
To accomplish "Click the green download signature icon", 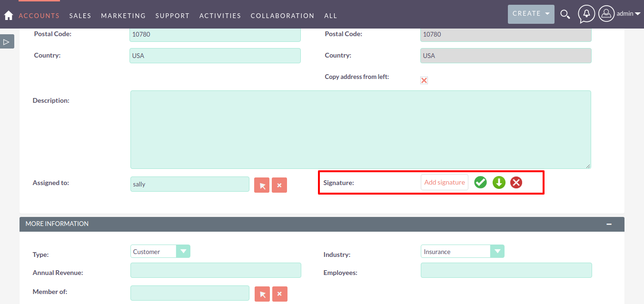I will click(x=498, y=182).
